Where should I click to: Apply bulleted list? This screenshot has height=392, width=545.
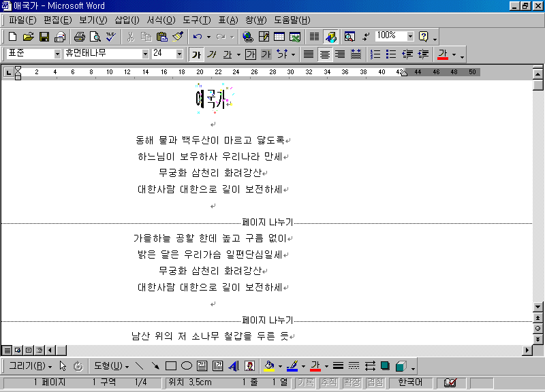391,54
